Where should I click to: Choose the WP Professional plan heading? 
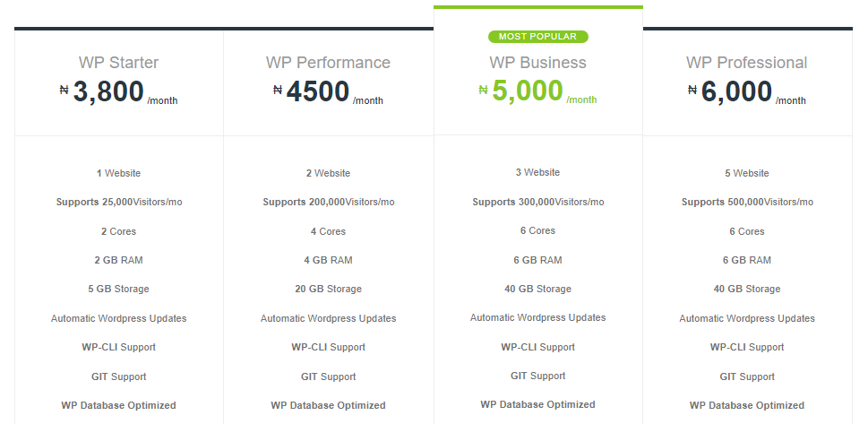(746, 63)
